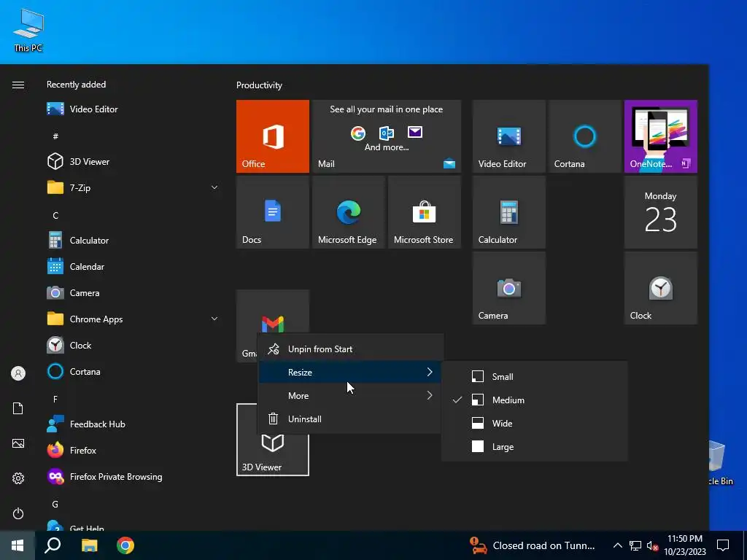
Task: Open the Camera tile
Action: (508, 288)
